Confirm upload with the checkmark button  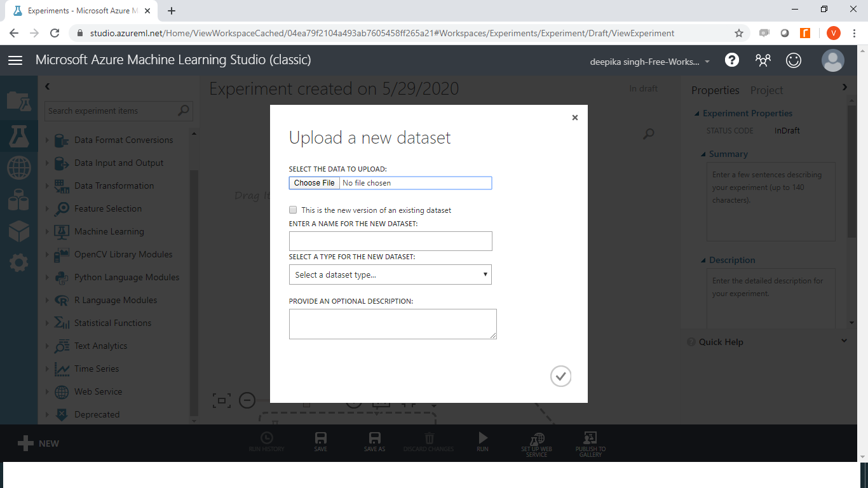coord(560,376)
